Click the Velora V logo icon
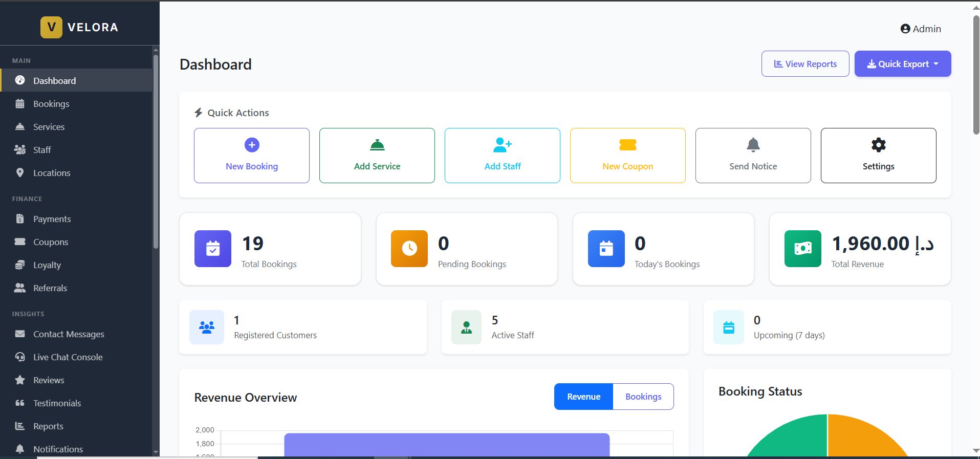This screenshot has height=459, width=980. (51, 27)
